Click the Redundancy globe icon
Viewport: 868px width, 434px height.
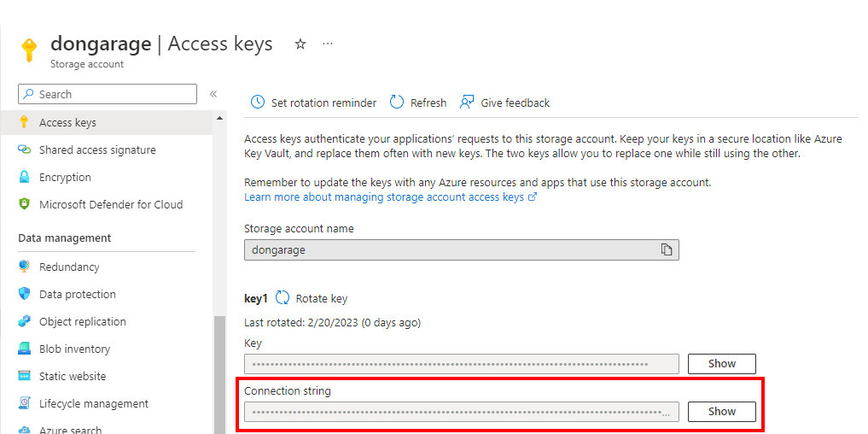tap(24, 267)
